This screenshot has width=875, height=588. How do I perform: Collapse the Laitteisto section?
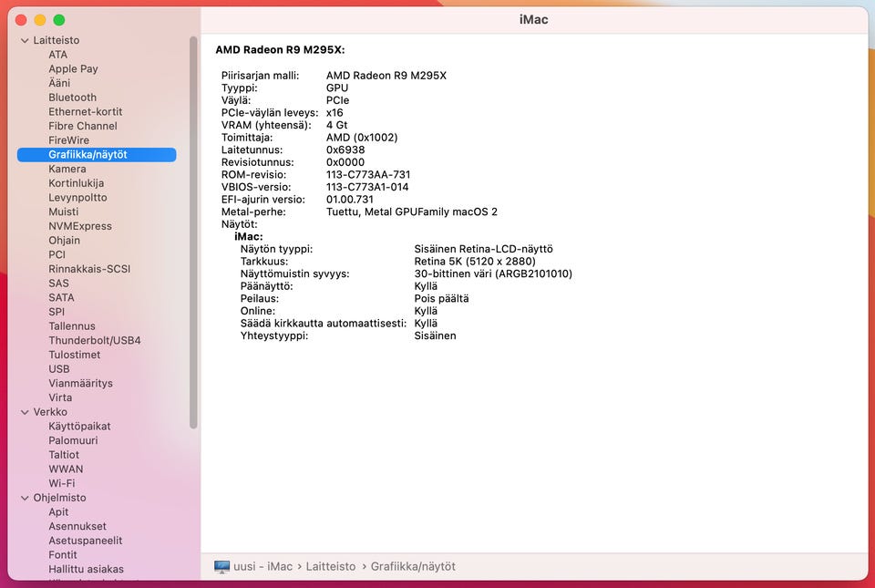pos(25,41)
